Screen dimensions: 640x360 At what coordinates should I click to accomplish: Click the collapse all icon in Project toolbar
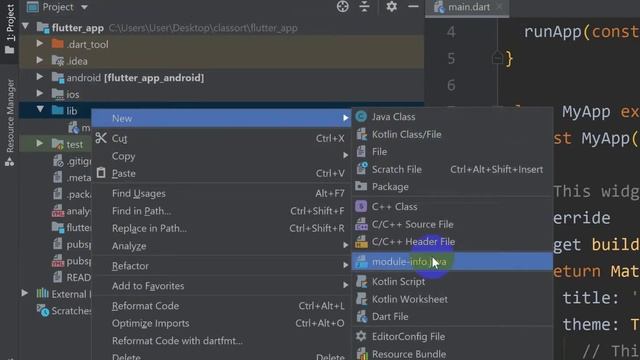pyautogui.click(x=364, y=7)
